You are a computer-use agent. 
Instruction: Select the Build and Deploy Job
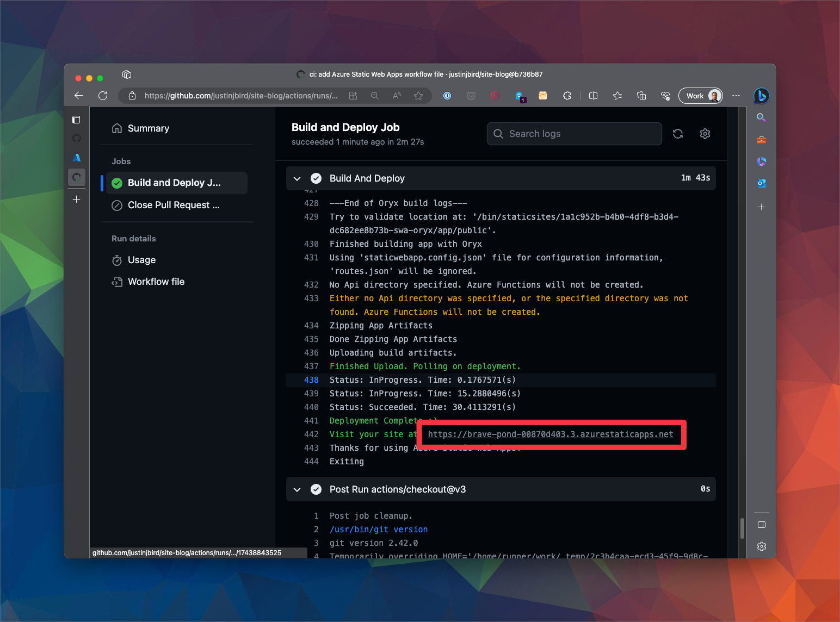coord(174,183)
